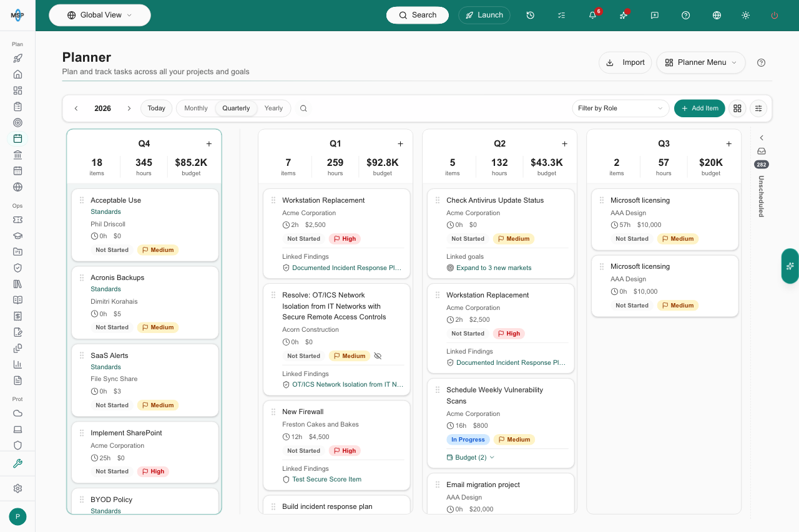The image size is (799, 532).
Task: Open the settings gear in sidebar
Action: click(x=17, y=488)
